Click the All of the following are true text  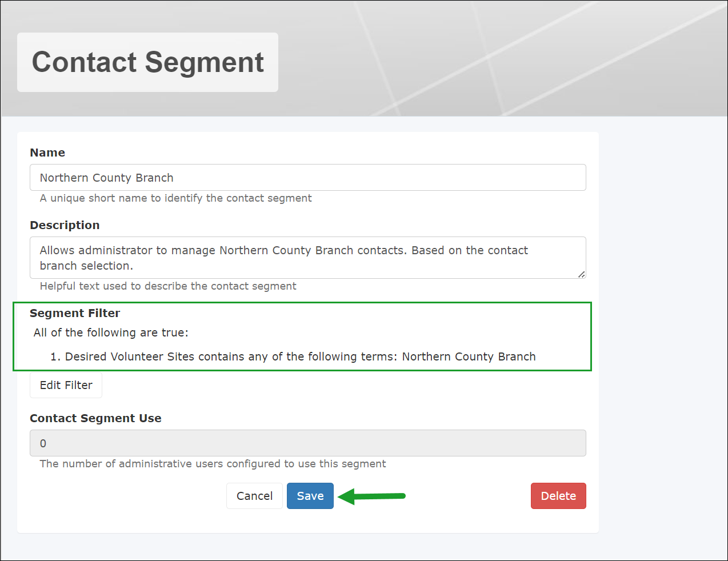[x=110, y=332]
